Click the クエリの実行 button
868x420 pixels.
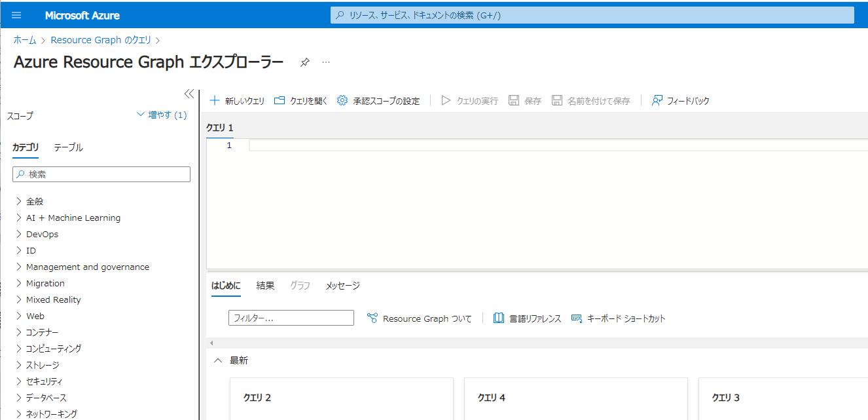point(469,101)
